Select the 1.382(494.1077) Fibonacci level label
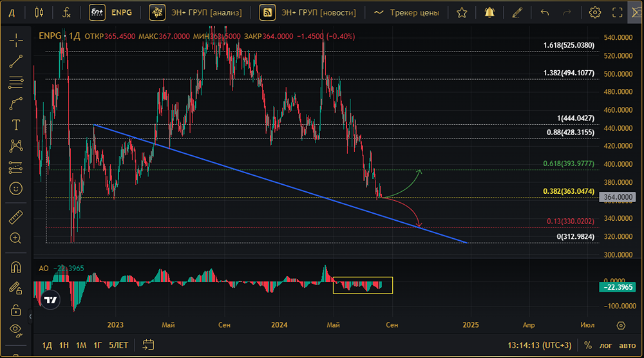Screen dimensions: 644x358 [x=569, y=73]
